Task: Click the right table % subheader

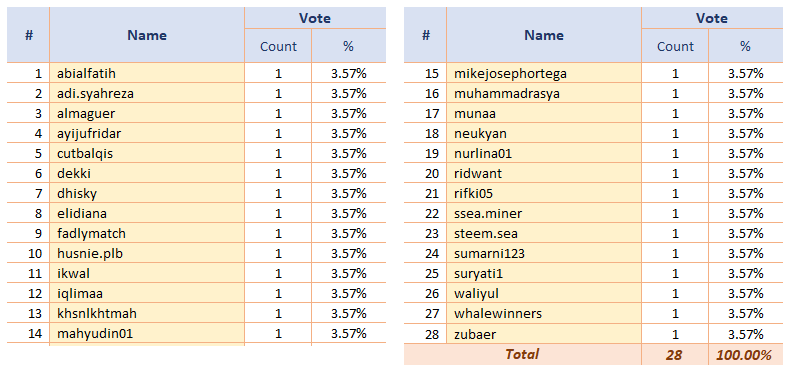Action: pos(746,46)
